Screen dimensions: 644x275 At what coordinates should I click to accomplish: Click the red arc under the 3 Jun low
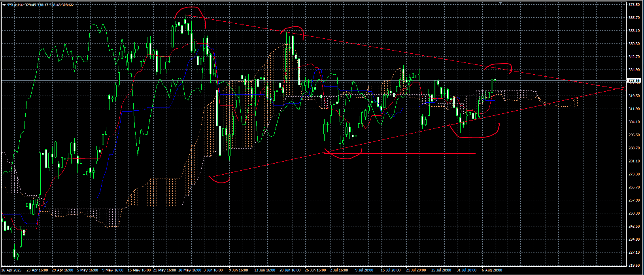pos(219,182)
